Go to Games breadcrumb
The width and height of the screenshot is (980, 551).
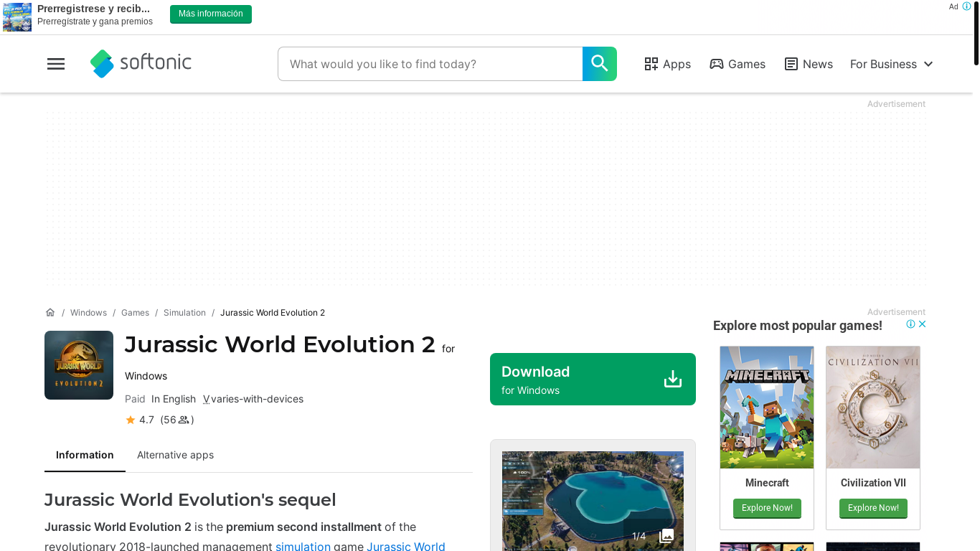point(135,313)
